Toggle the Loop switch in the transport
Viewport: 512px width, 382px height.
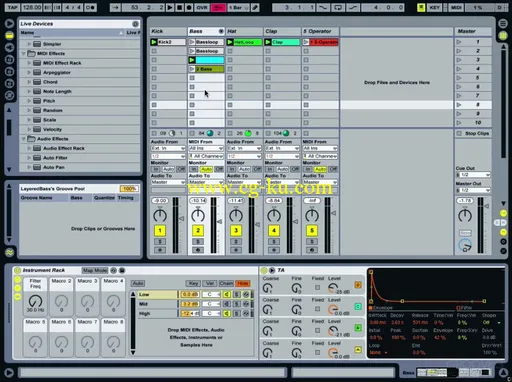338,7
